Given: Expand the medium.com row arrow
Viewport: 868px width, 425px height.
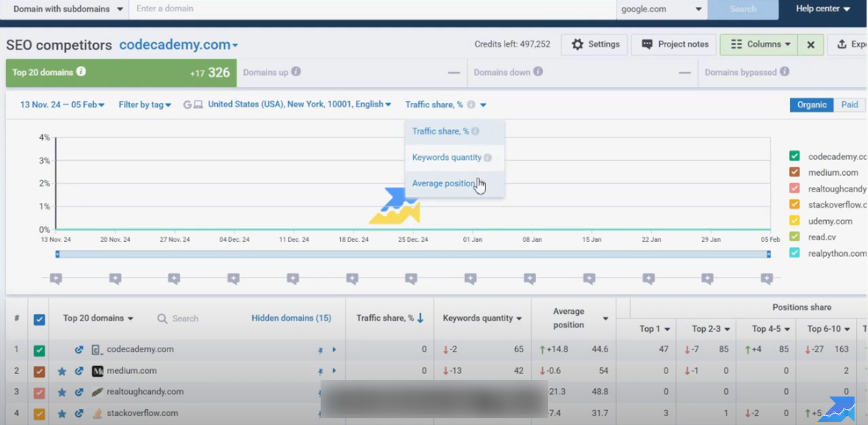Looking at the screenshot, I should click(334, 371).
